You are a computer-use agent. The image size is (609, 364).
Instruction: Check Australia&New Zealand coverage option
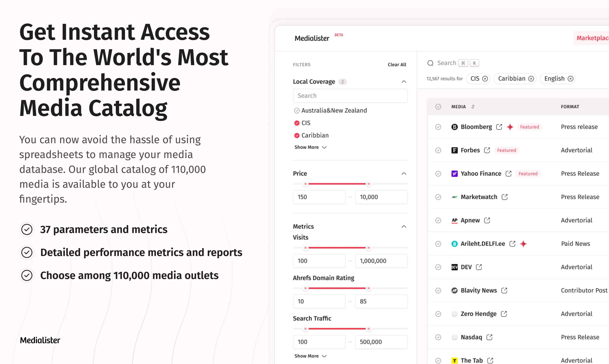pyautogui.click(x=297, y=111)
